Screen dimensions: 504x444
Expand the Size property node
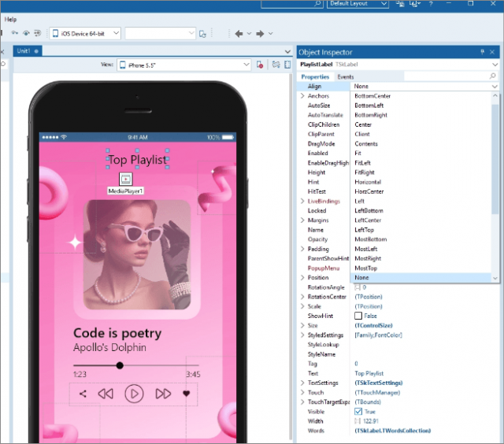[x=302, y=325]
